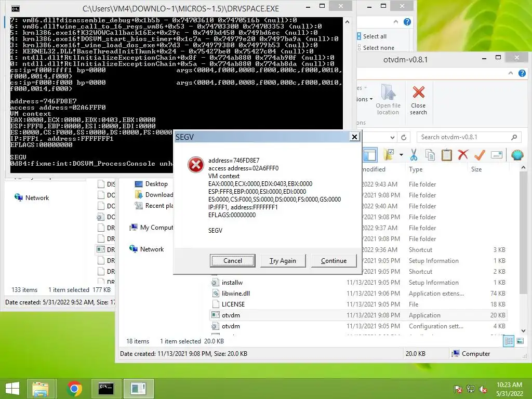Open File Explorer from the taskbar
The image size is (532, 399).
41,389
